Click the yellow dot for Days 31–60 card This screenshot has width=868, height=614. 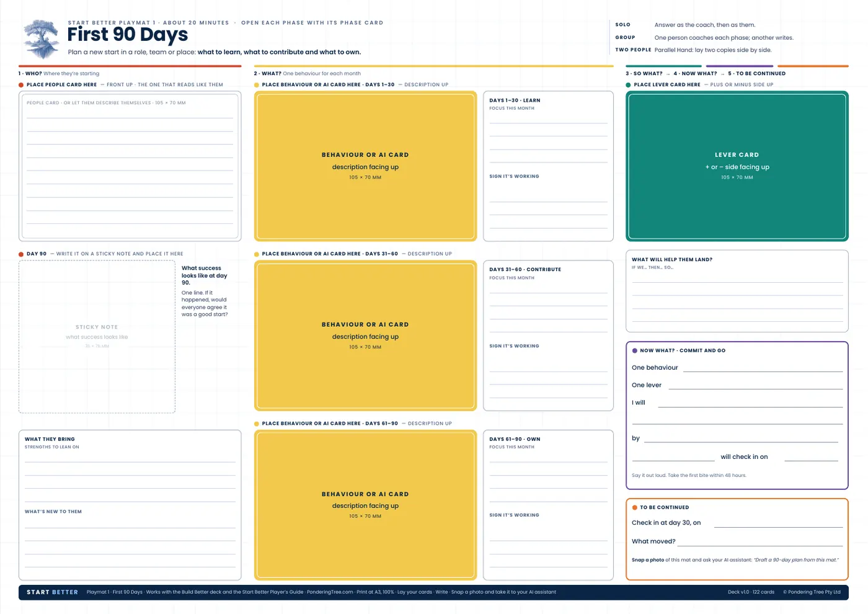click(257, 254)
